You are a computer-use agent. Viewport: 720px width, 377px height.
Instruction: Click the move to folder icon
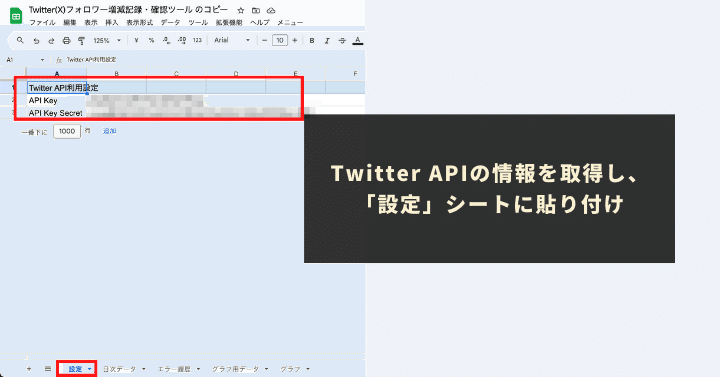[x=256, y=10]
